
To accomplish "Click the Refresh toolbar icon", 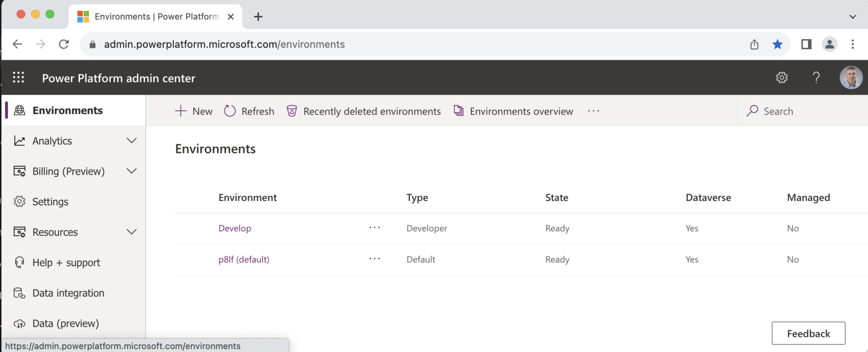I will click(230, 111).
